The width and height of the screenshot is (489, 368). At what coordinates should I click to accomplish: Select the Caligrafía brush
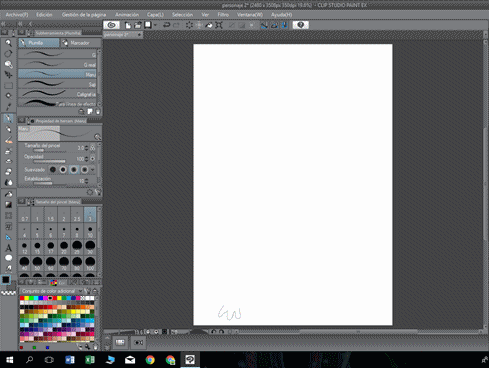pos(57,94)
